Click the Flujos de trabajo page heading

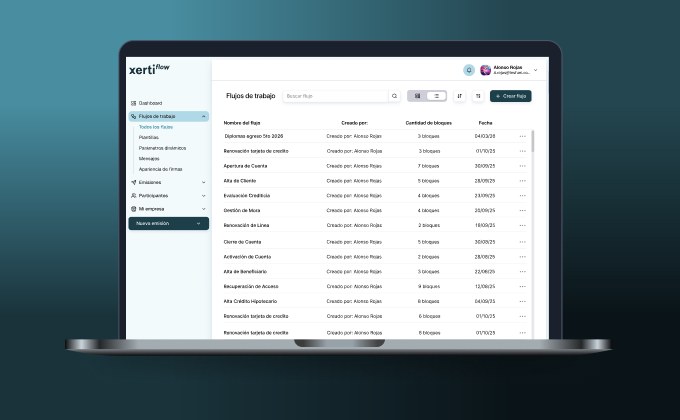[x=251, y=96]
